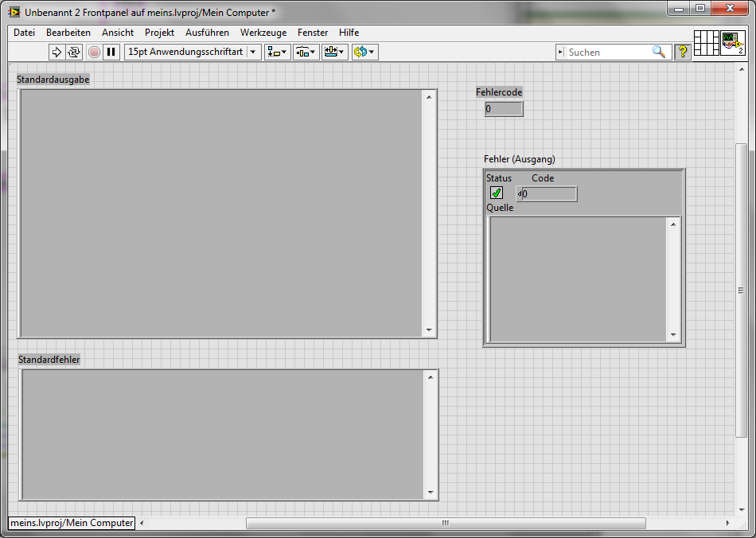Click the Fehlercode numeric indicator
Viewport: 756px width, 538px height.
click(504, 109)
